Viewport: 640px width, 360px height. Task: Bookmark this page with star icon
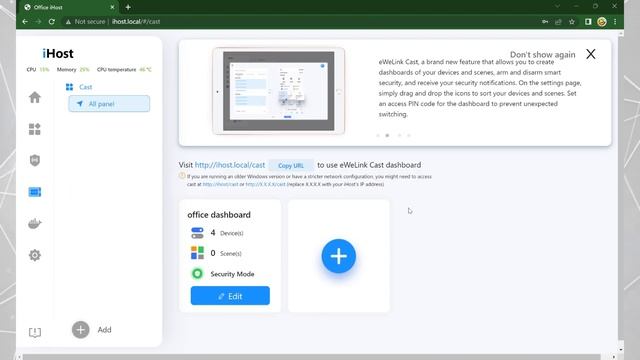click(572, 22)
